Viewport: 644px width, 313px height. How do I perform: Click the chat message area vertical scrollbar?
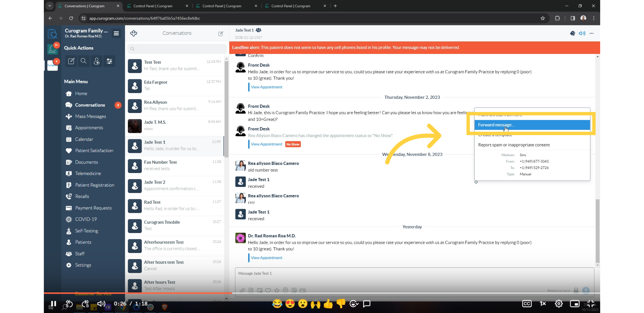597,231
